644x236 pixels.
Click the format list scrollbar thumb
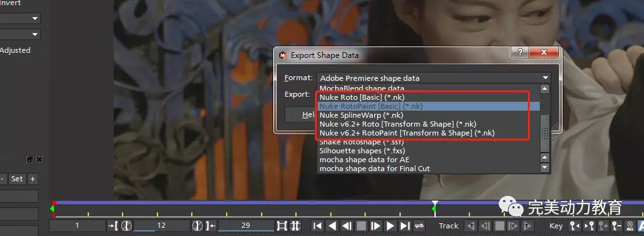(x=545, y=133)
